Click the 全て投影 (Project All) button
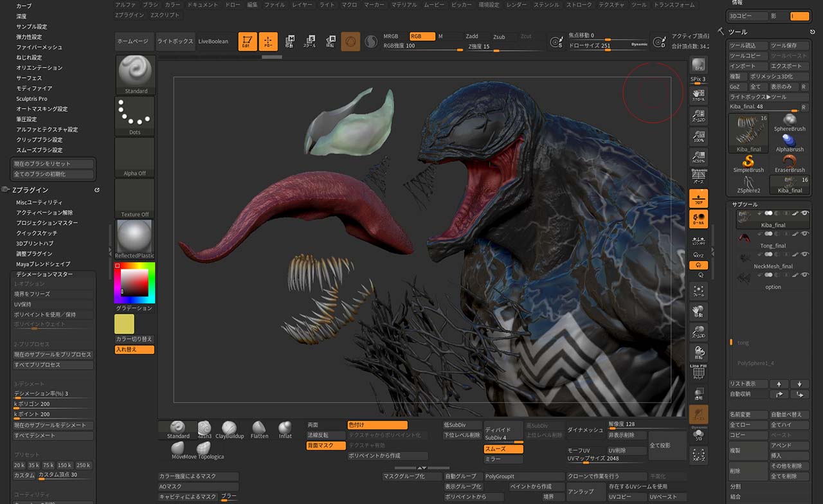Image resolution: width=823 pixels, height=504 pixels. [x=667, y=445]
